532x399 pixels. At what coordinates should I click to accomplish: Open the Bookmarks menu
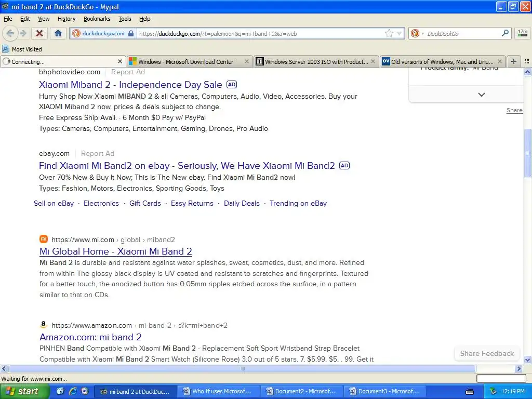[x=97, y=19]
